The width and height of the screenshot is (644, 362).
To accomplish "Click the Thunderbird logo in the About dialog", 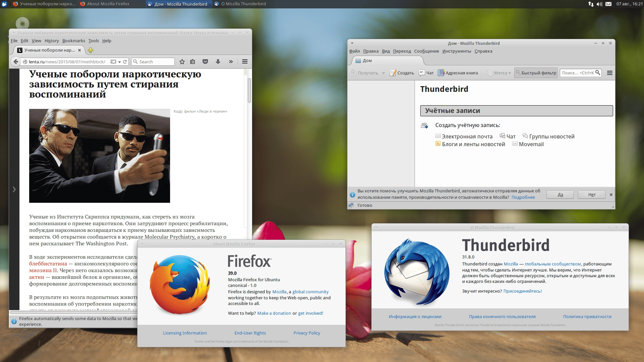I will click(417, 272).
